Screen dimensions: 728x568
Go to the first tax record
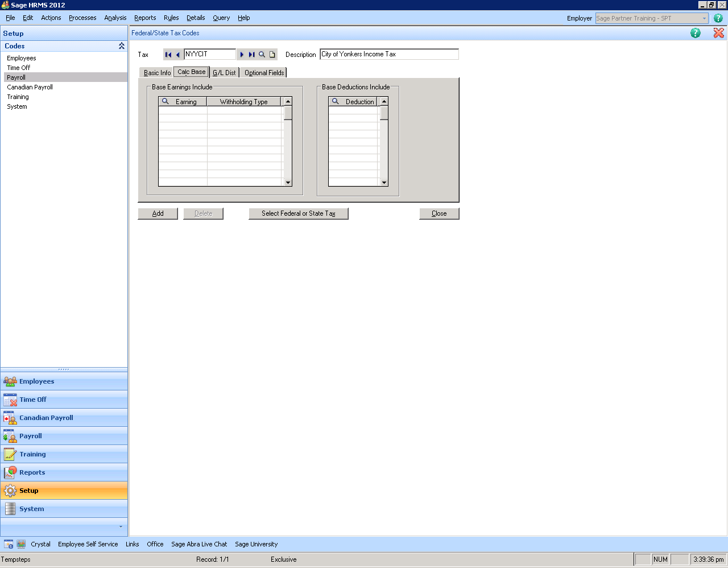pyautogui.click(x=168, y=55)
